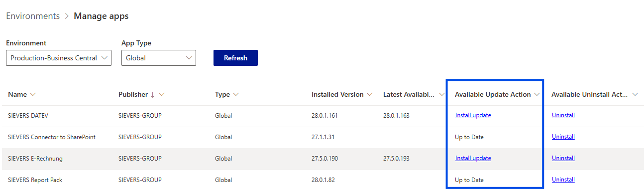Uninstall SIEVERS DATEV
This screenshot has width=644, height=190.
pyautogui.click(x=563, y=115)
